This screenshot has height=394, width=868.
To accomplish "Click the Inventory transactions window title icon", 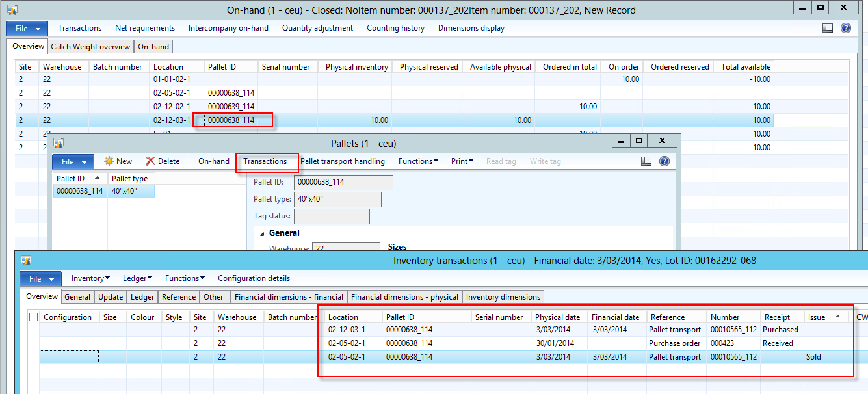I will coord(27,261).
